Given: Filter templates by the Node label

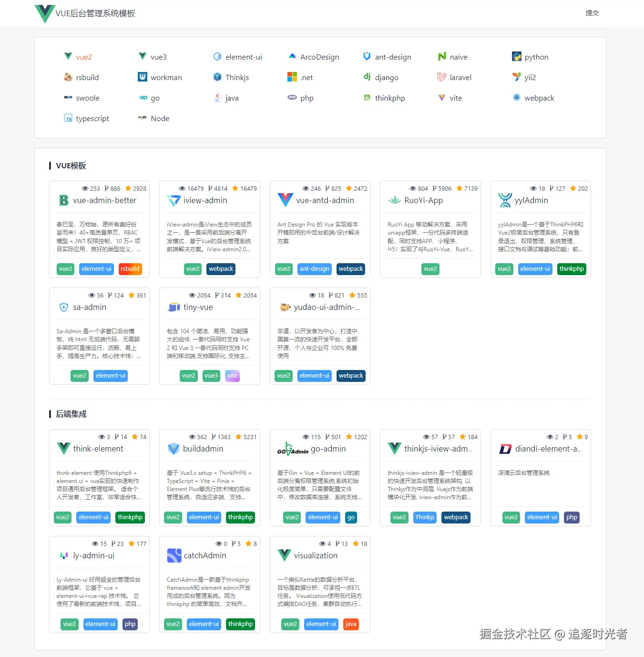Looking at the screenshot, I should (160, 118).
